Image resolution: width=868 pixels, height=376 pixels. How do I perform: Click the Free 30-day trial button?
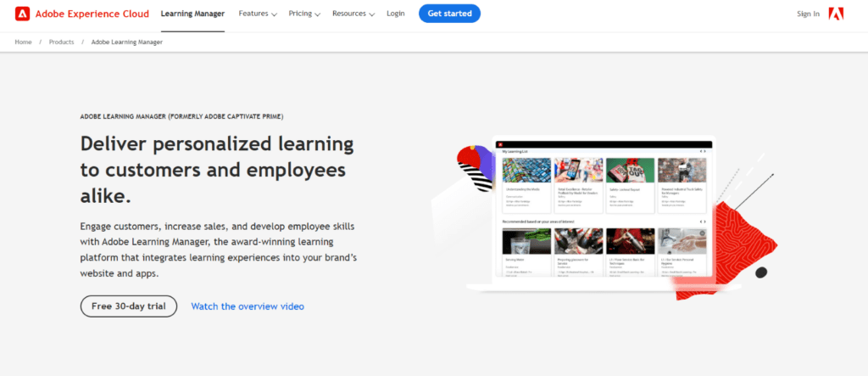(129, 306)
